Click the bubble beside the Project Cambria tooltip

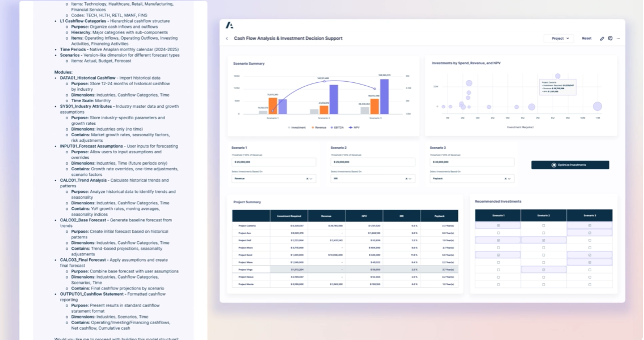(x=557, y=76)
